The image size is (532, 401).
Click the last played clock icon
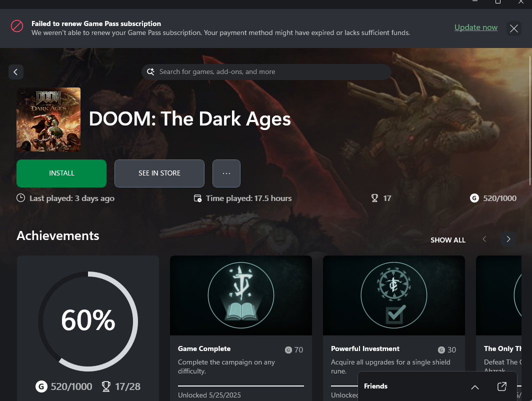click(x=20, y=198)
